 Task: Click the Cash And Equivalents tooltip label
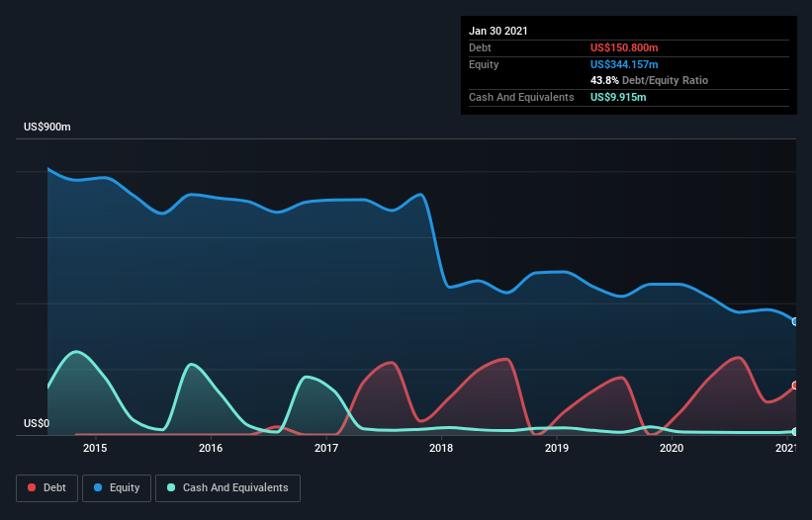click(x=521, y=97)
